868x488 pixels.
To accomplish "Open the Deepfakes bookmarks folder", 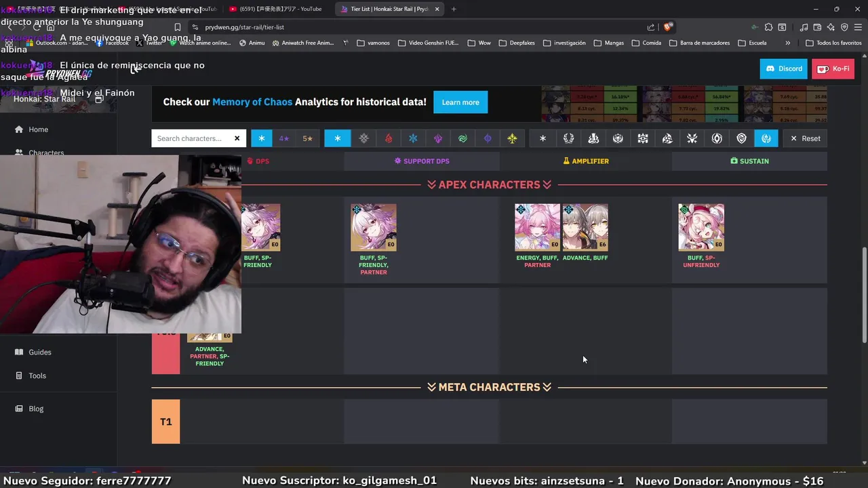I will pyautogui.click(x=516, y=43).
